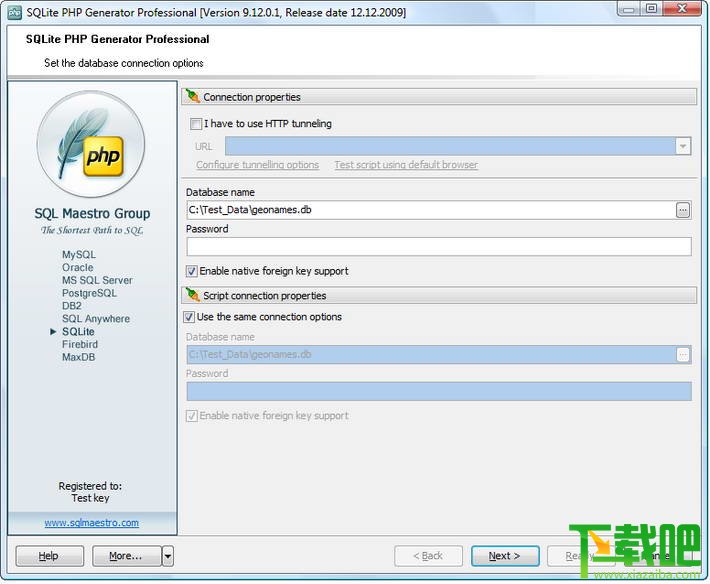The height and width of the screenshot is (584, 710).
Task: Select Oracle in the product list
Action: point(77,268)
